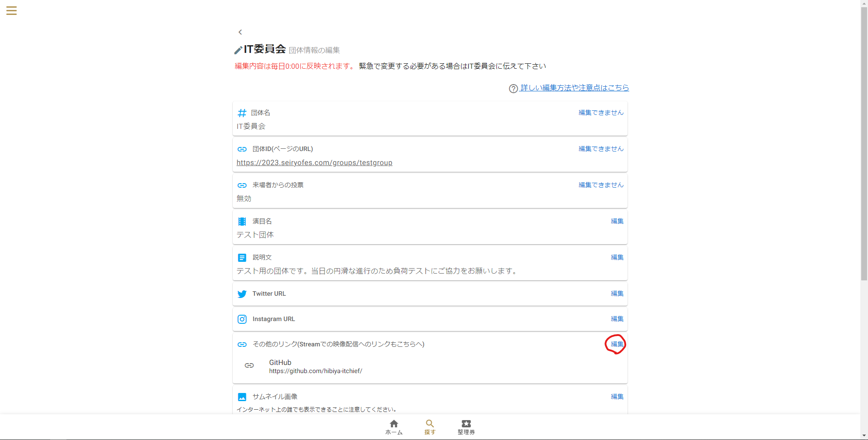Click the IT委員会 value under 団体名
Image resolution: width=868 pixels, height=440 pixels.
point(251,126)
